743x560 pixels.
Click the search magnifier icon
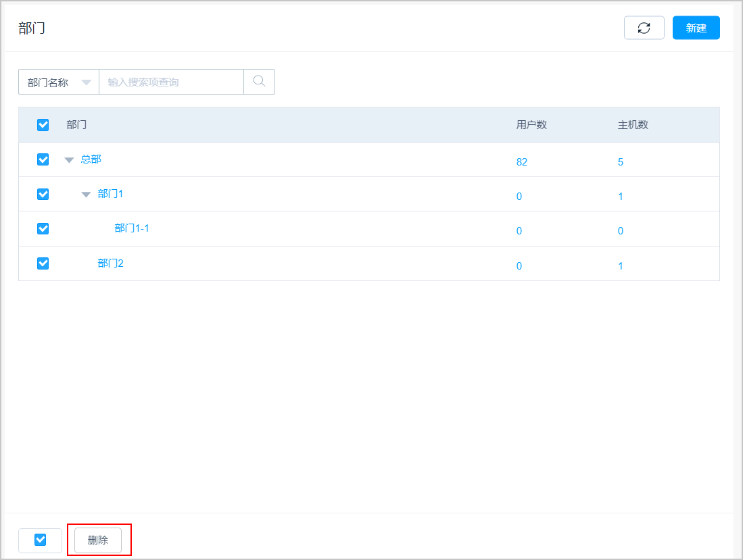pos(259,82)
